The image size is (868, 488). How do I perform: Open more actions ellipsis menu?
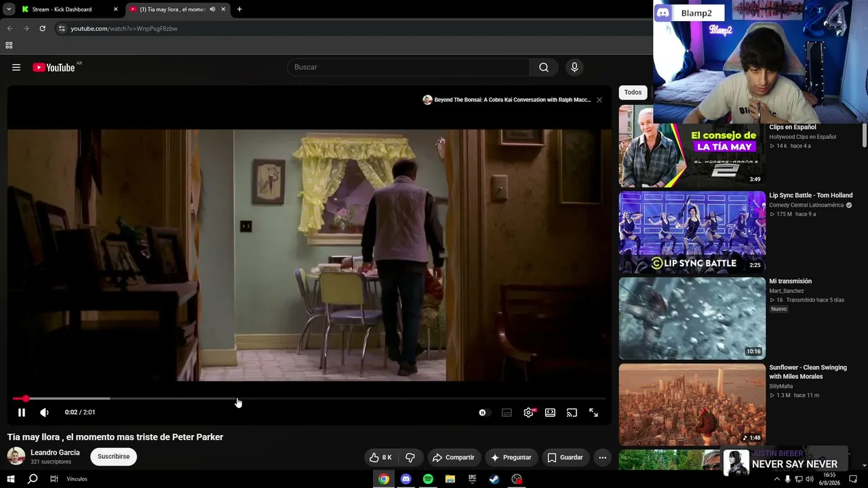coord(602,457)
